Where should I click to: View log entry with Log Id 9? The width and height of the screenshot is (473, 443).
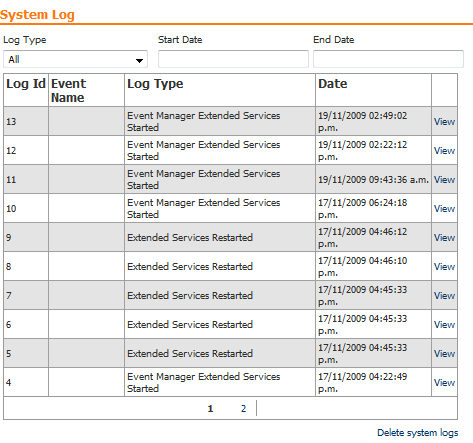[444, 238]
